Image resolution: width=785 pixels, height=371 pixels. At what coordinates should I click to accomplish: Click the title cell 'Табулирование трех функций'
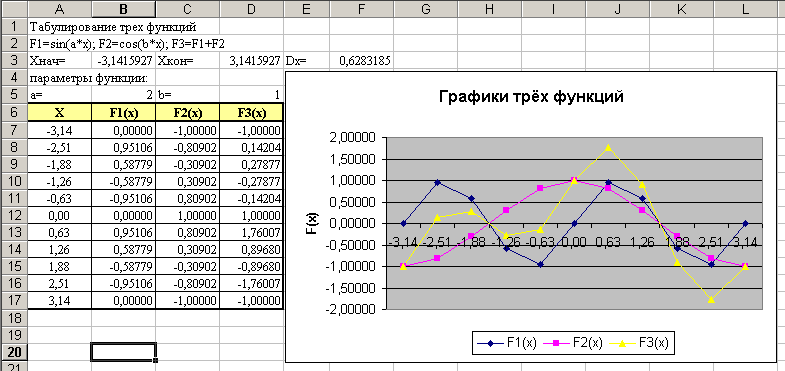point(113,26)
